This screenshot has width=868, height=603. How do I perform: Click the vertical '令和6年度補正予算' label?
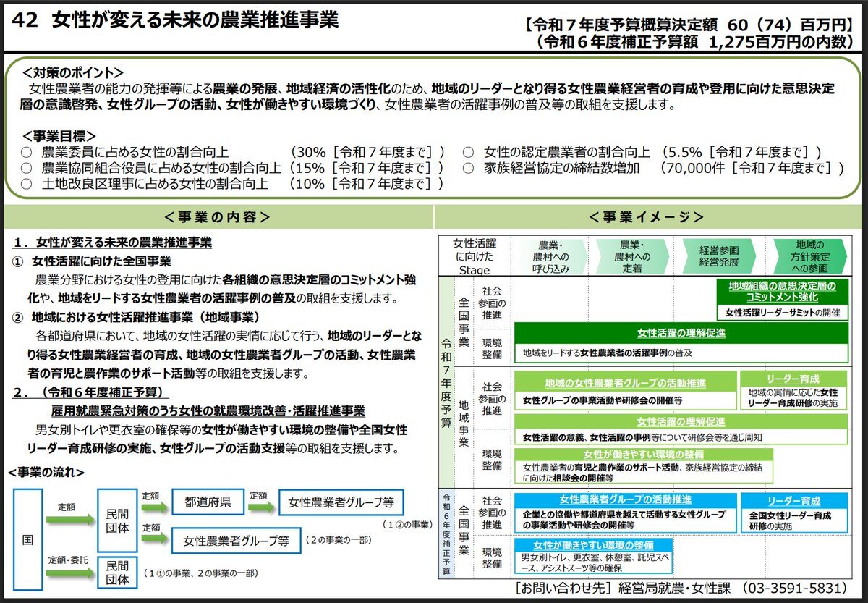coord(446,534)
